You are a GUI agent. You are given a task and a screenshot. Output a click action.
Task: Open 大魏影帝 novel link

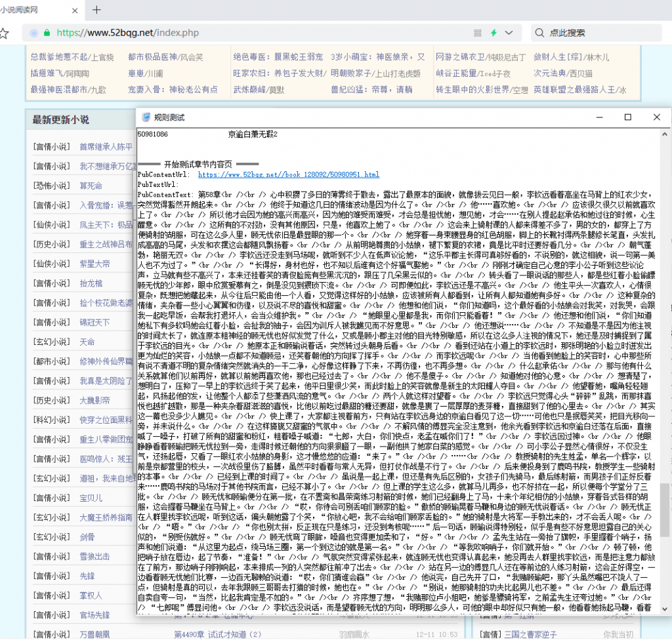pos(94,401)
